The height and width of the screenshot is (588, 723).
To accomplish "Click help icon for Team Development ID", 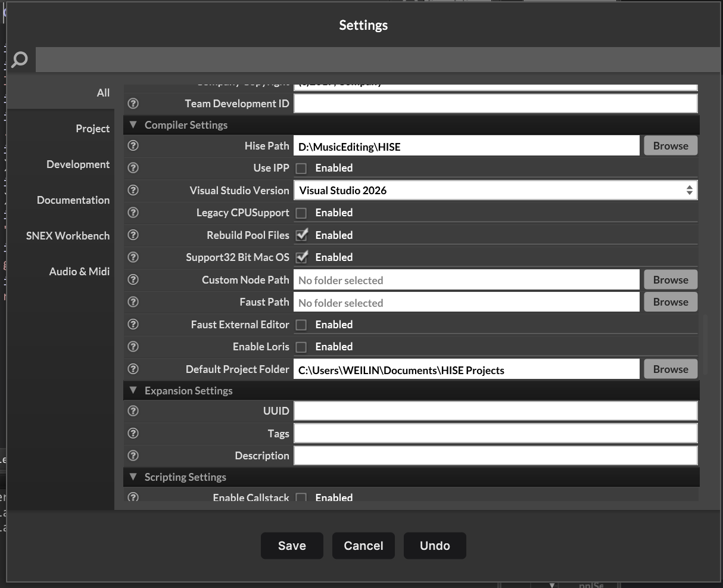I will (133, 104).
